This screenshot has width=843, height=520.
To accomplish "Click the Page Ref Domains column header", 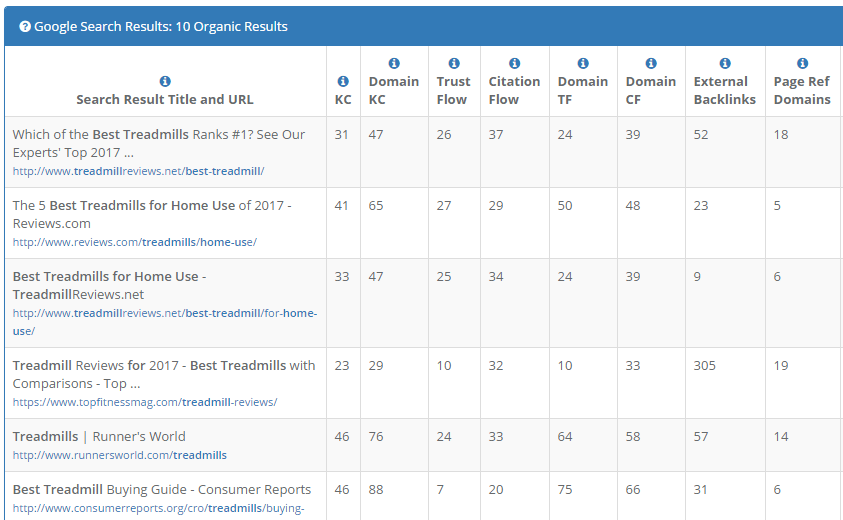I will click(802, 90).
